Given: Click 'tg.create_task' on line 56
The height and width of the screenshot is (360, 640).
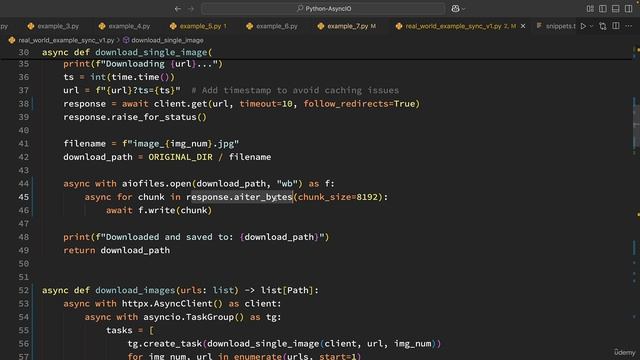Looking at the screenshot, I should [x=164, y=344].
